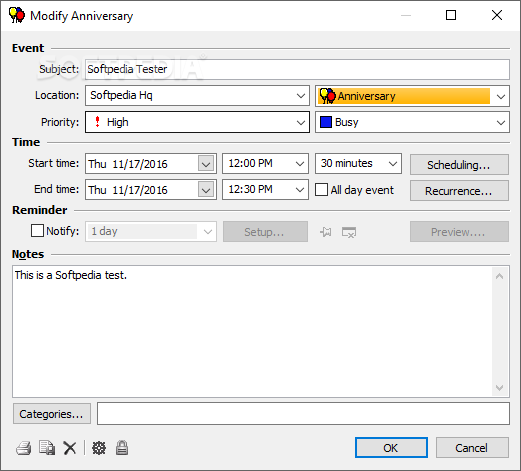Click the red exclamation High priority icon
521x471 pixels.
(97, 122)
